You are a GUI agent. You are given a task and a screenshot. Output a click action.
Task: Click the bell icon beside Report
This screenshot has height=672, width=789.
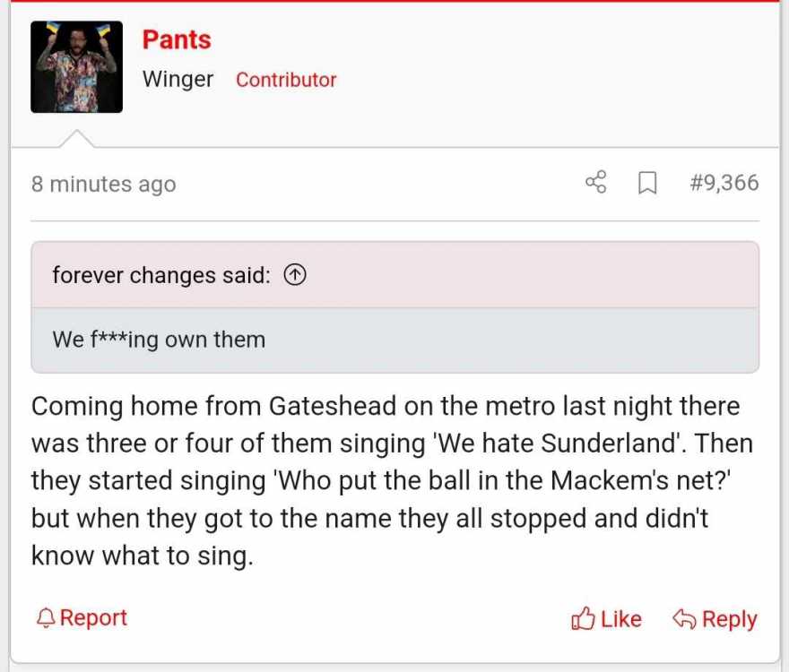click(46, 618)
